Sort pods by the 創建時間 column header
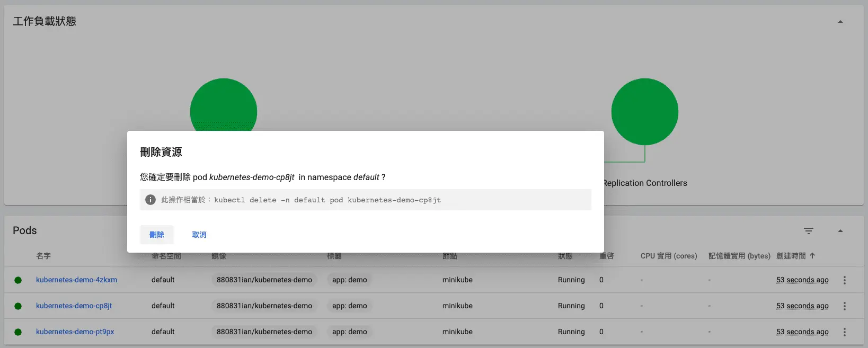The width and height of the screenshot is (868, 348). pos(791,256)
